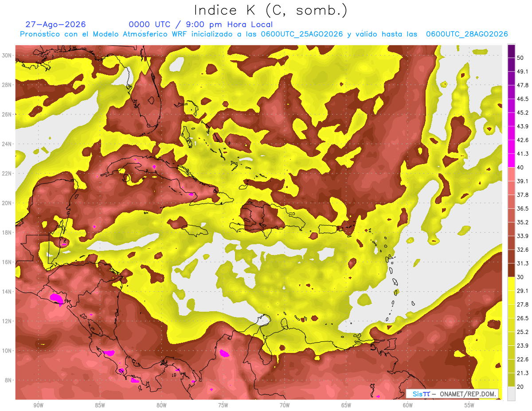Click the legend value '26.5'
The height and width of the screenshot is (411, 532).
523,318
